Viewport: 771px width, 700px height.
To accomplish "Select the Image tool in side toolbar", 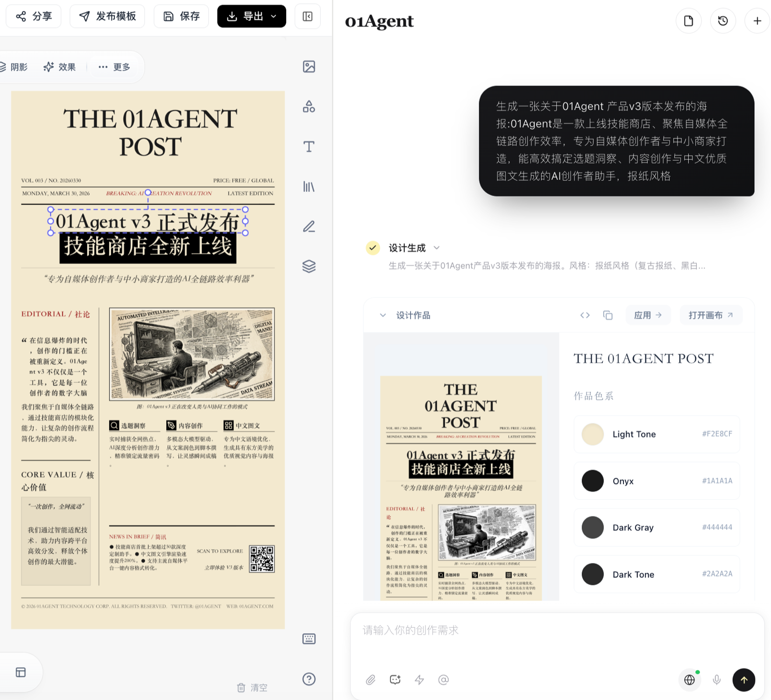I will pos(309,67).
